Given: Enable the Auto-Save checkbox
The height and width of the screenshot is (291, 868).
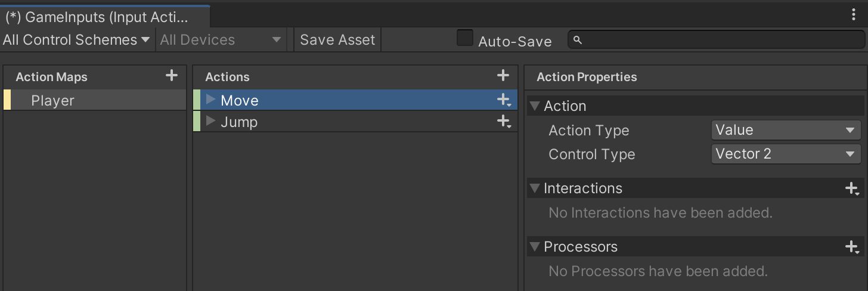Looking at the screenshot, I should click(465, 38).
